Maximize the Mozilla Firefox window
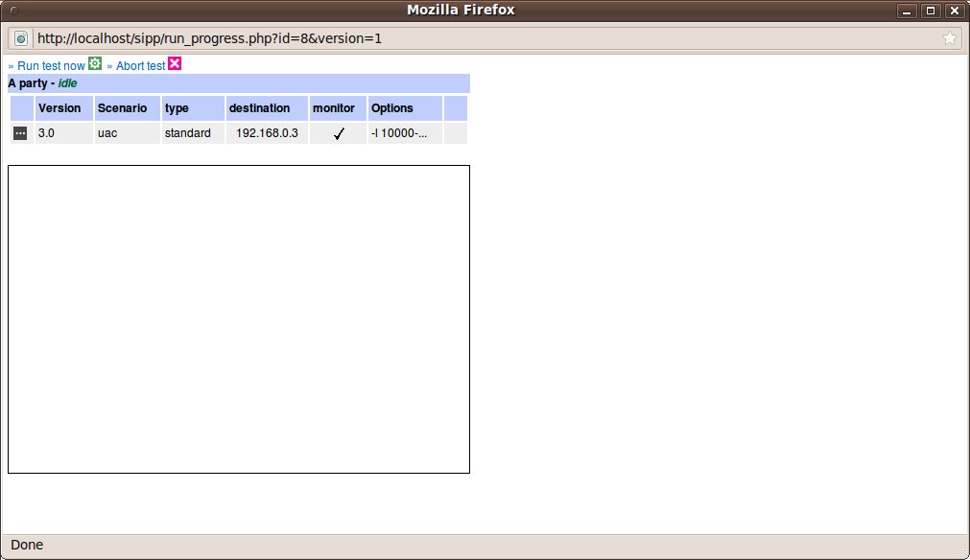 931,11
